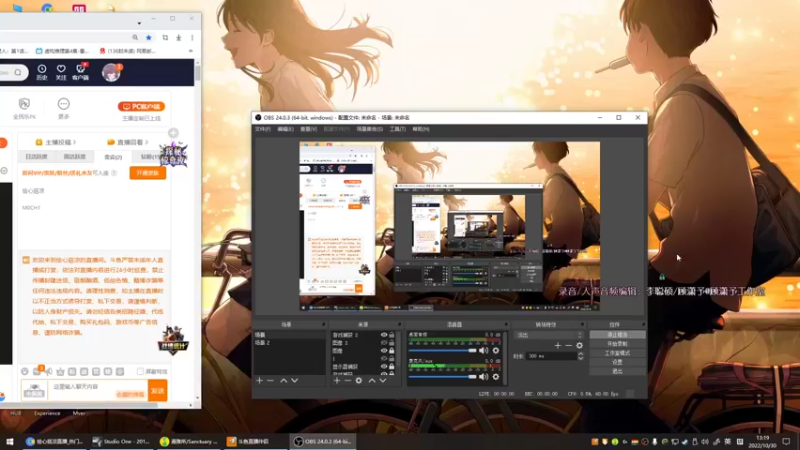800x450 pixels.
Task: Open 关注 heart icon in site header
Action: click(61, 72)
